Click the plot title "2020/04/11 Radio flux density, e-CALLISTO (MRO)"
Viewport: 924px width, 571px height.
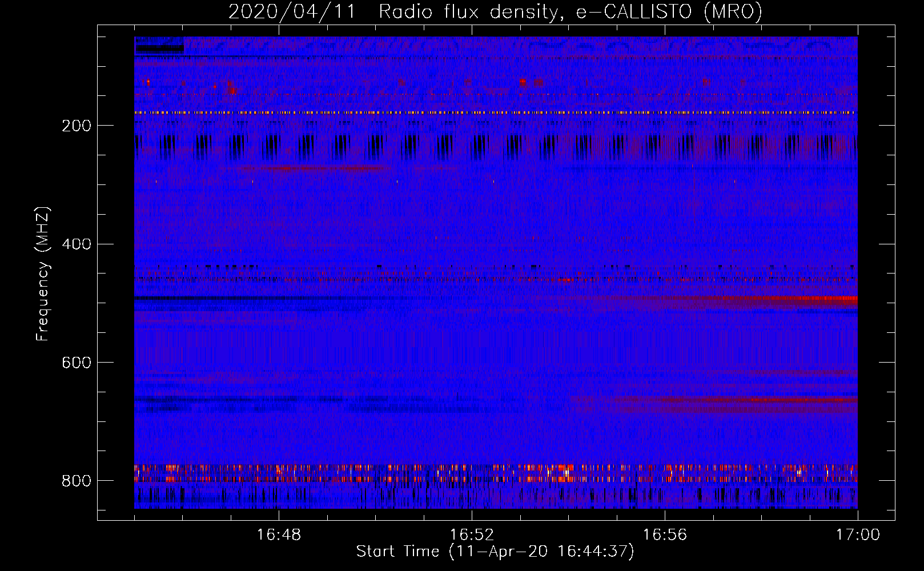pos(495,11)
